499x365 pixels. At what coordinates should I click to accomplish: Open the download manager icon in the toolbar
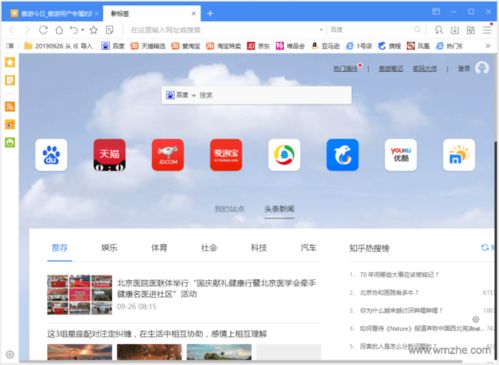[x=455, y=30]
